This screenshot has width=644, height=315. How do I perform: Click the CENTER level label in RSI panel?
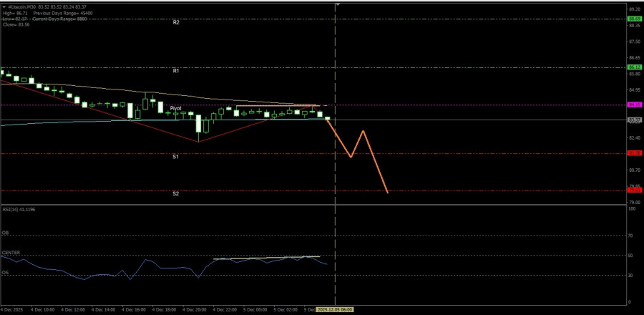(x=11, y=253)
